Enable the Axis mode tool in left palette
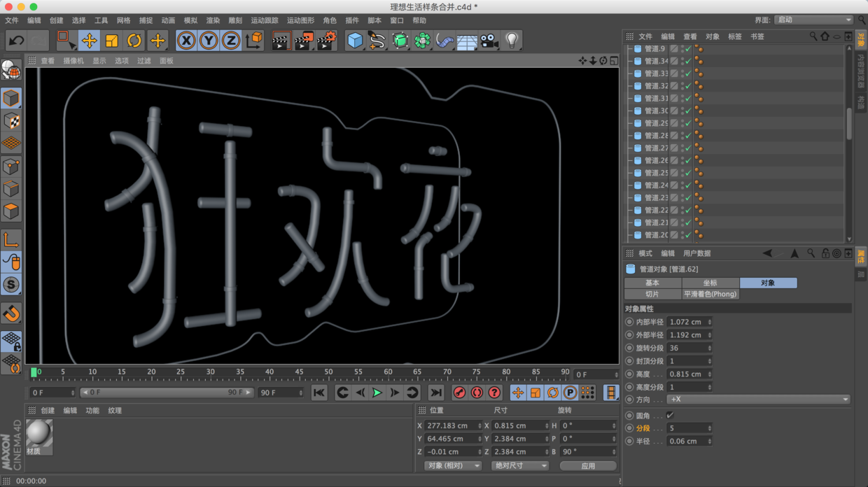This screenshot has width=868, height=487. (x=10, y=241)
